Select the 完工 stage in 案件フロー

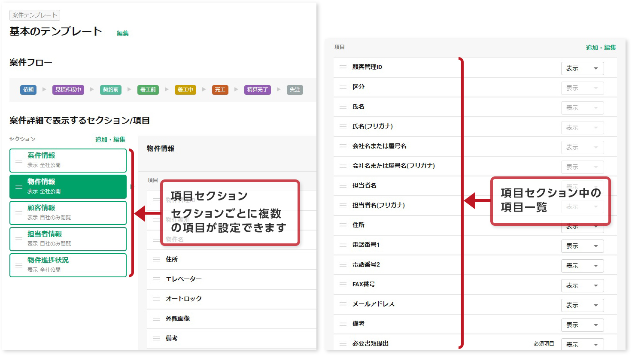(x=220, y=90)
